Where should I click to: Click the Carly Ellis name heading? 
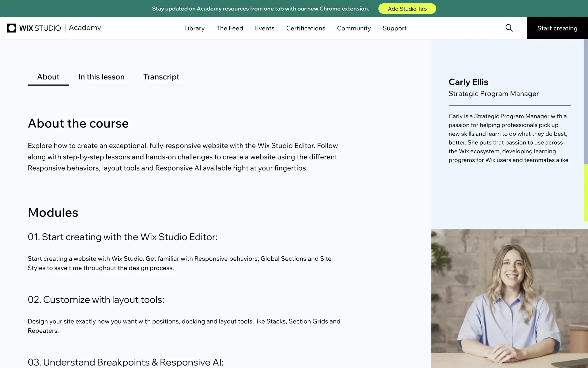pos(468,82)
